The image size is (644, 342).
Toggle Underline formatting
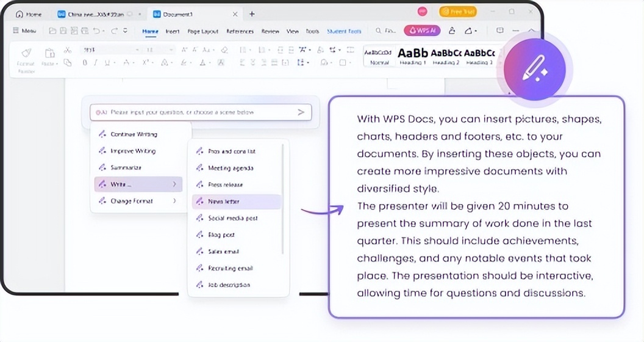click(107, 62)
